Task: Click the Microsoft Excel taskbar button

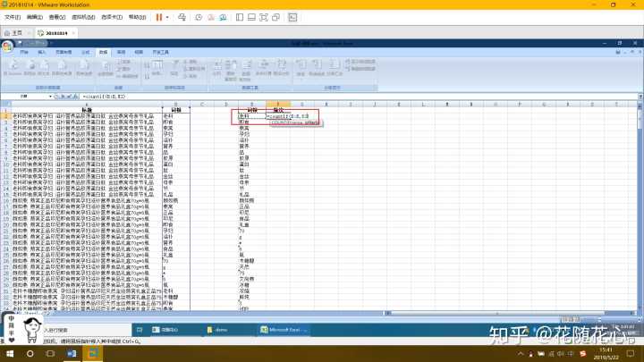Action: [x=286, y=329]
